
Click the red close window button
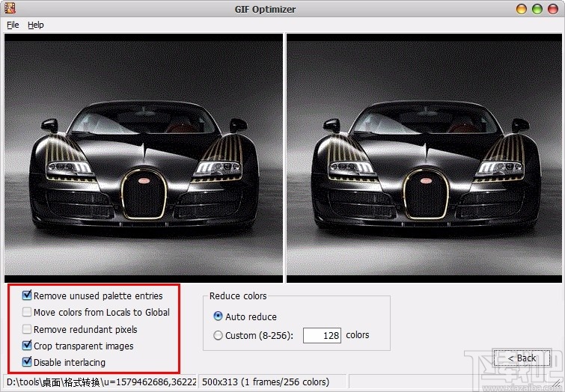tap(553, 9)
